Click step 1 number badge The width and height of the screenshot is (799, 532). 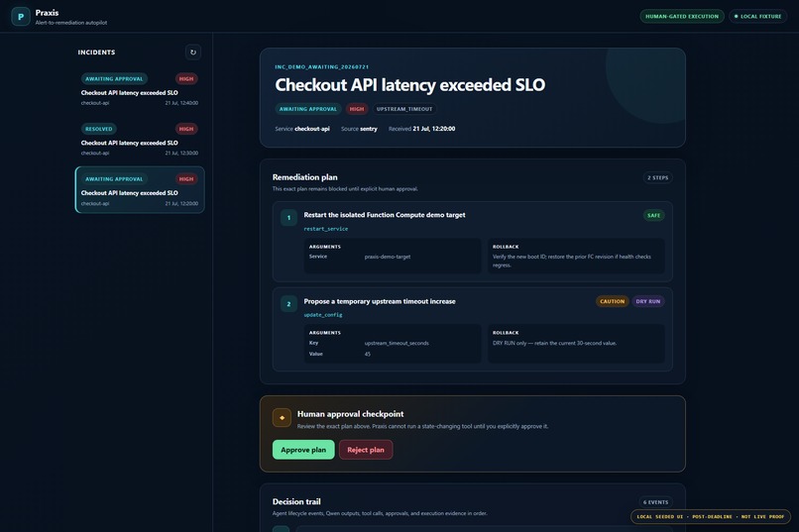point(288,218)
